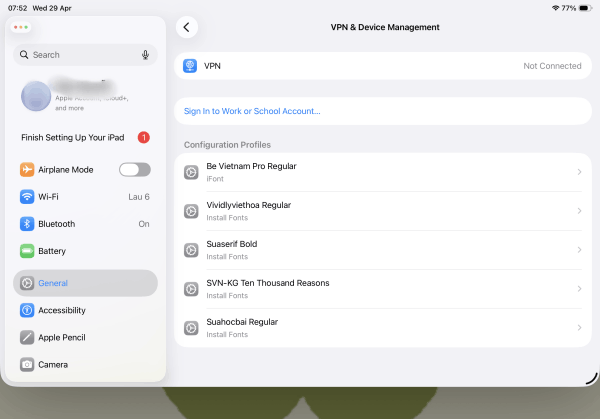Click the time 07:52 in status bar
This screenshot has height=419, width=600.
click(18, 8)
